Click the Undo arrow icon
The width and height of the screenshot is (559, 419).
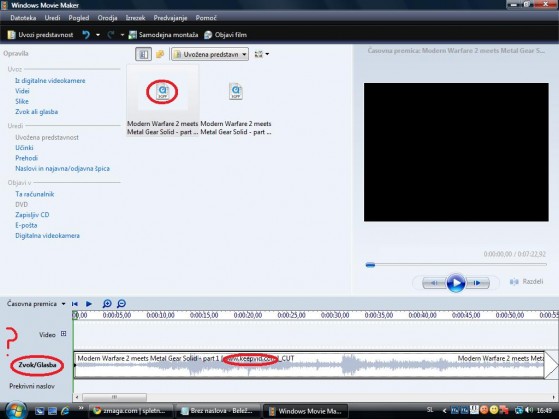click(86, 35)
